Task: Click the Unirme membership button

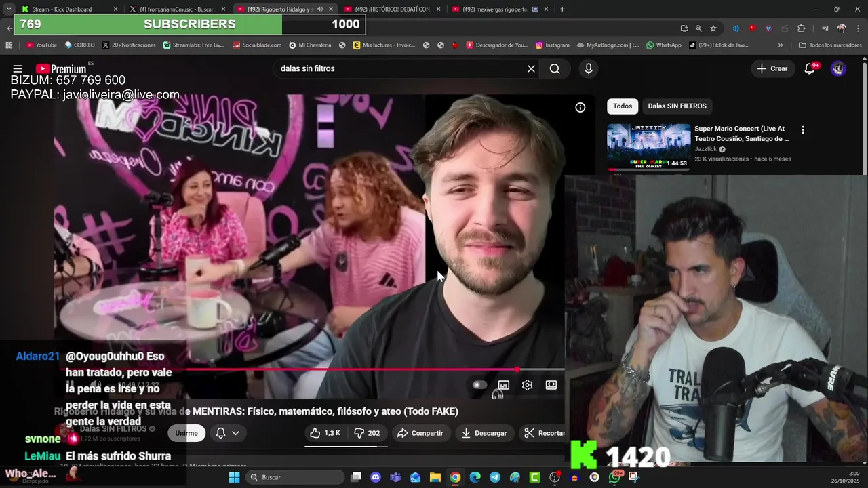Action: 186,433
